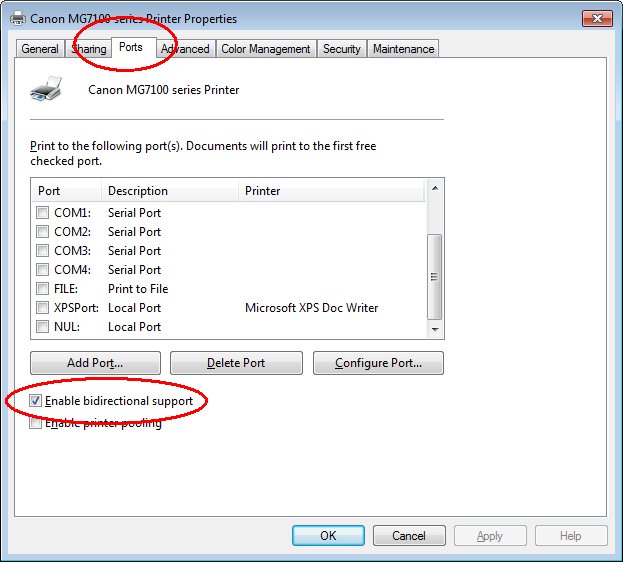
Task: Click the Configure Port button
Action: pyautogui.click(x=378, y=363)
